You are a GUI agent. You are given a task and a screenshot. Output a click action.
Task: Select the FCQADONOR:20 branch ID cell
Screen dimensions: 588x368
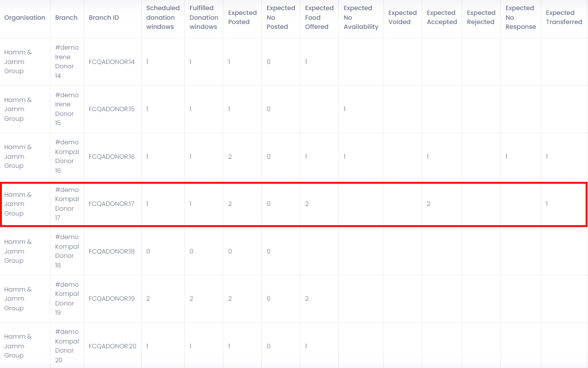112,346
